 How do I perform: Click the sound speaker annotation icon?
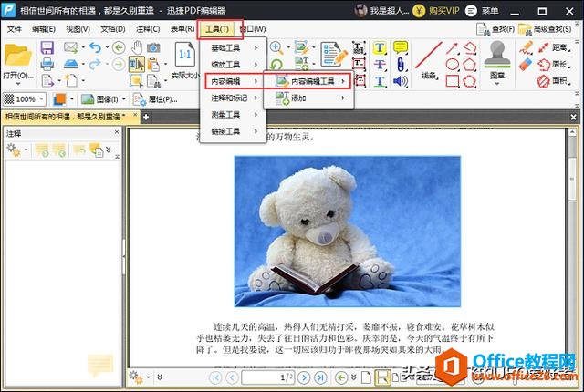[399, 81]
